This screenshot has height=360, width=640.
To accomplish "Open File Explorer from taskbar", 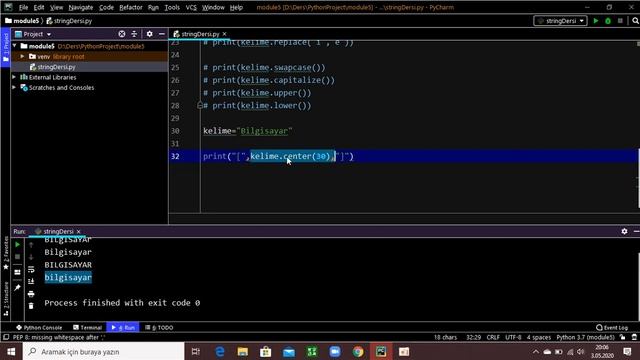I will click(x=243, y=351).
